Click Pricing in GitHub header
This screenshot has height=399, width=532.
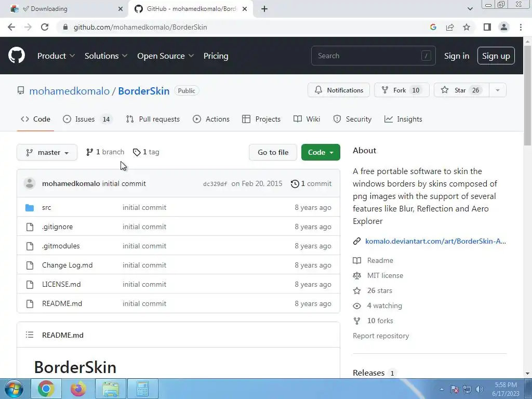coord(216,56)
